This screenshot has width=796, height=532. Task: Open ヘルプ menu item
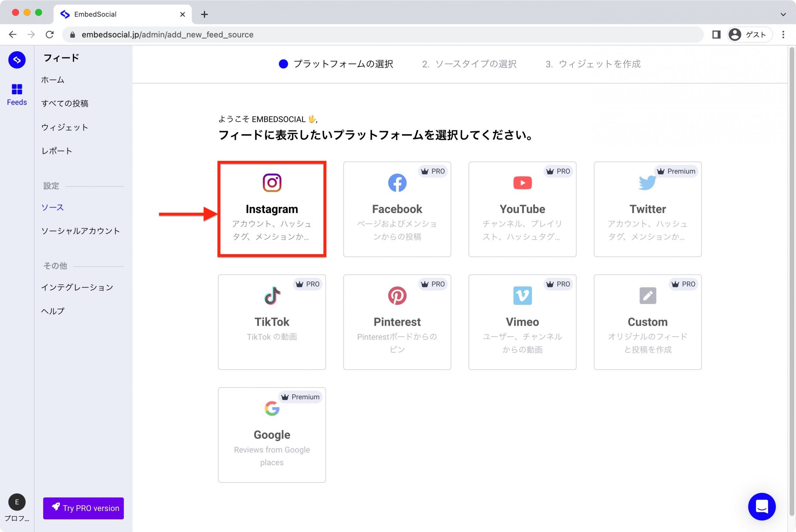[x=53, y=311]
